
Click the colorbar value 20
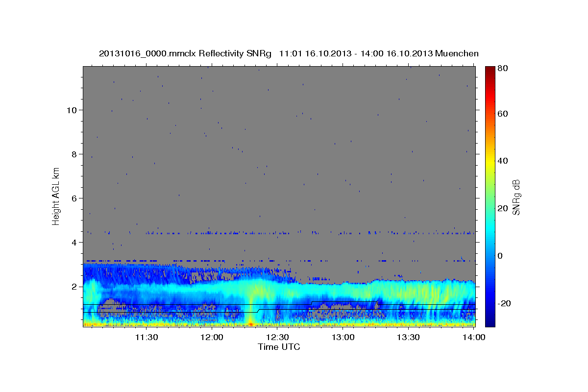pos(504,208)
